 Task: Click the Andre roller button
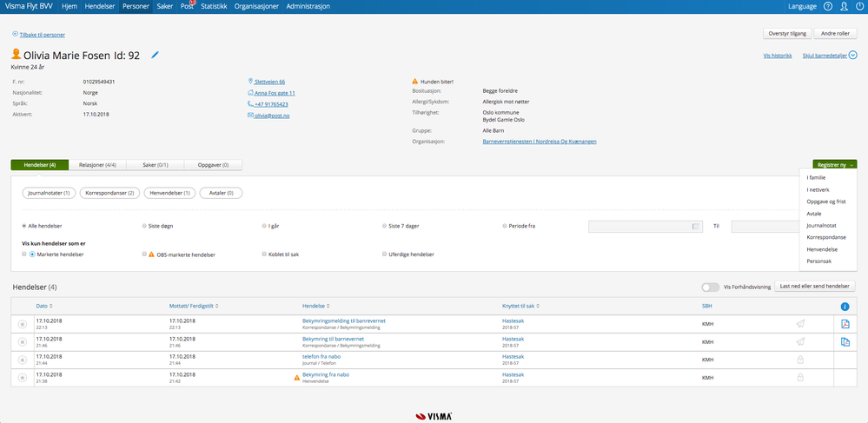(835, 33)
